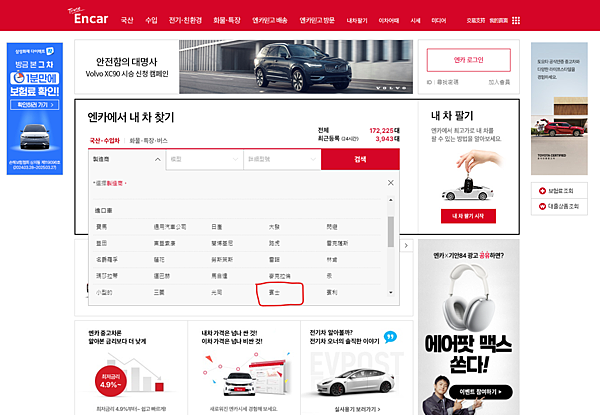Click the 尋找密碼 find password link
The image size is (600, 415).
click(447, 82)
